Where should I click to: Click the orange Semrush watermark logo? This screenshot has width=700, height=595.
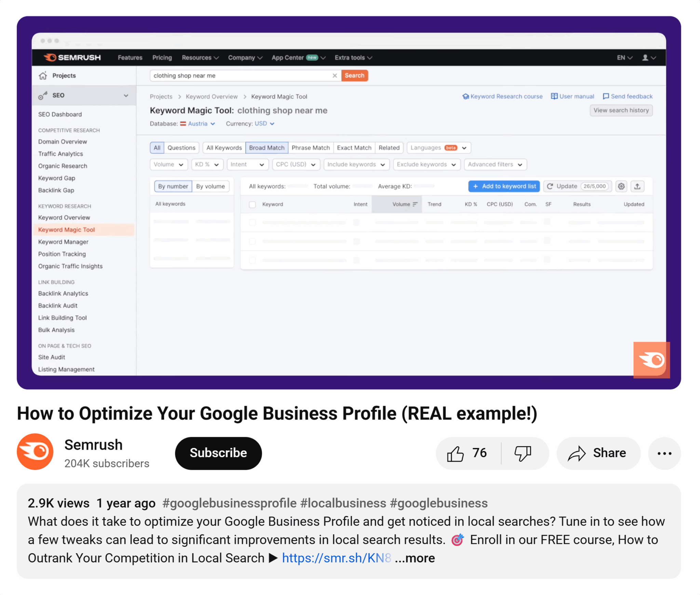[651, 360]
